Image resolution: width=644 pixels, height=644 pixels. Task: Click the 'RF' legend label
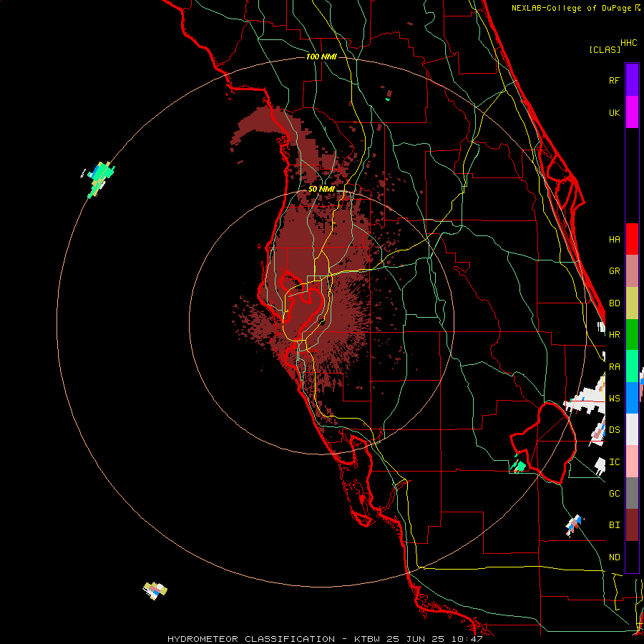[614, 80]
